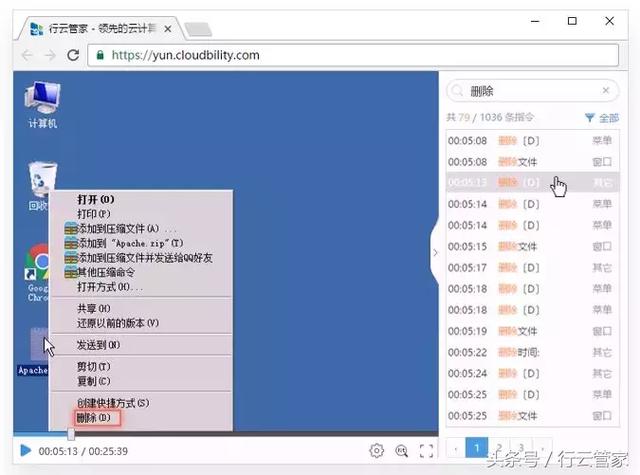Jump to 00:05:17 删除 [D] row
The image size is (640, 475).
(x=532, y=268)
